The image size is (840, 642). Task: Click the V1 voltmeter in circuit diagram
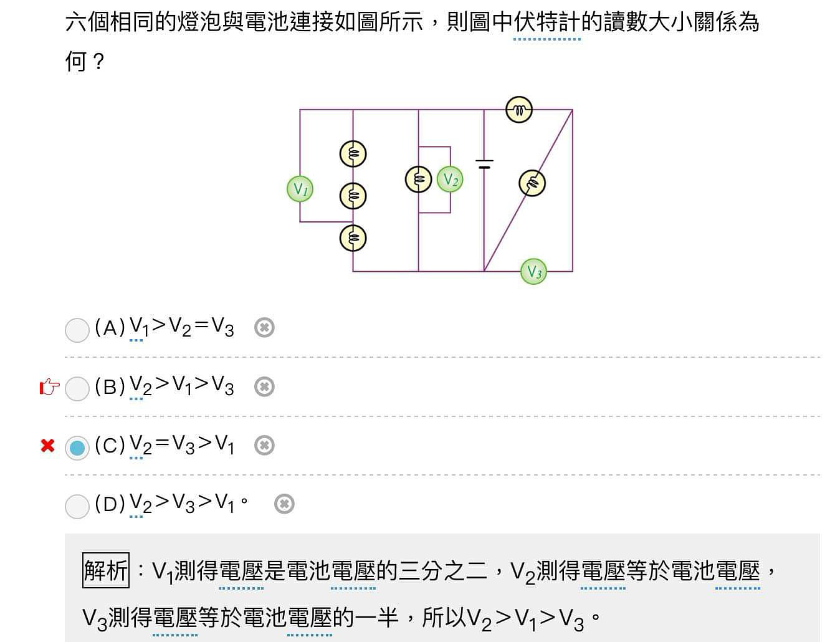tap(300, 188)
